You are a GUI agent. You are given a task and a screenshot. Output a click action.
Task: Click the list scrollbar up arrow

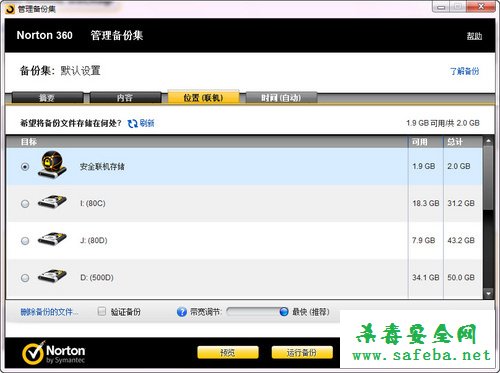coord(488,141)
